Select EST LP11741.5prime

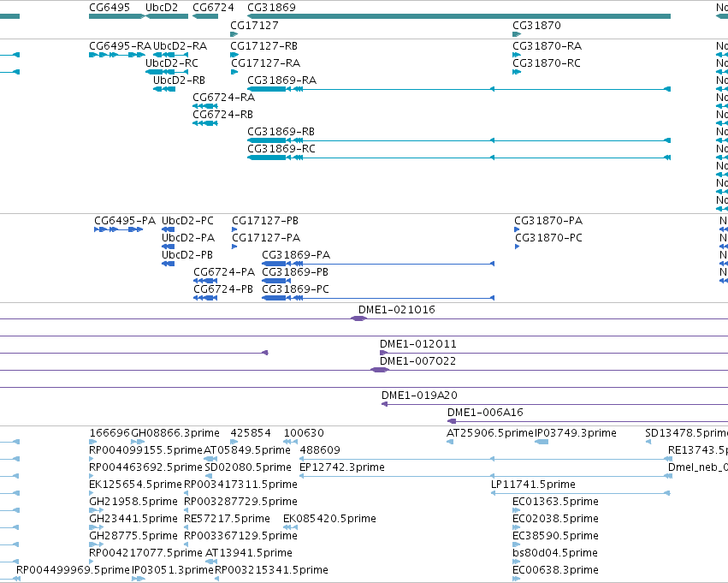coord(533,485)
